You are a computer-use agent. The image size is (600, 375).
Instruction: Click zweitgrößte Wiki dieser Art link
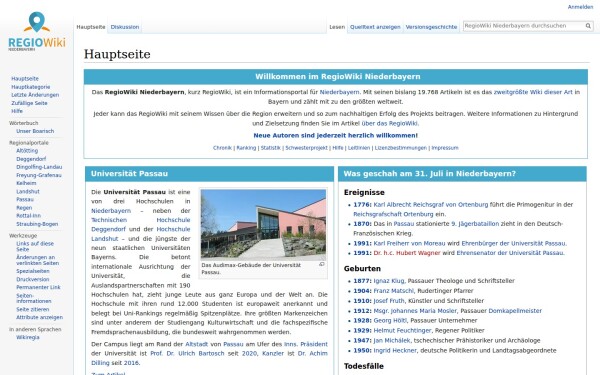533,92
